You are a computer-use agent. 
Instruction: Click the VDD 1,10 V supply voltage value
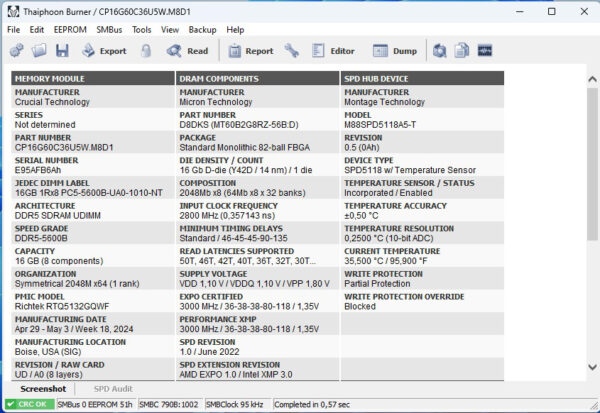(254, 284)
